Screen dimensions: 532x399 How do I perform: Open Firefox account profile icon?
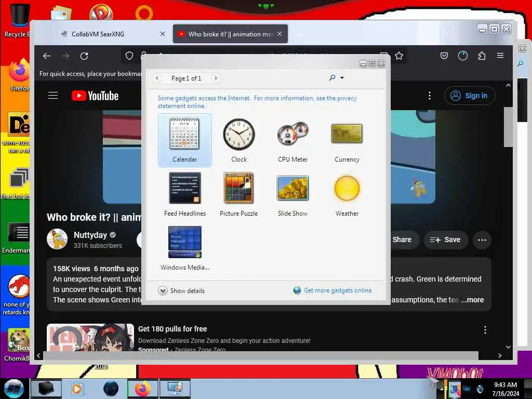click(x=463, y=56)
